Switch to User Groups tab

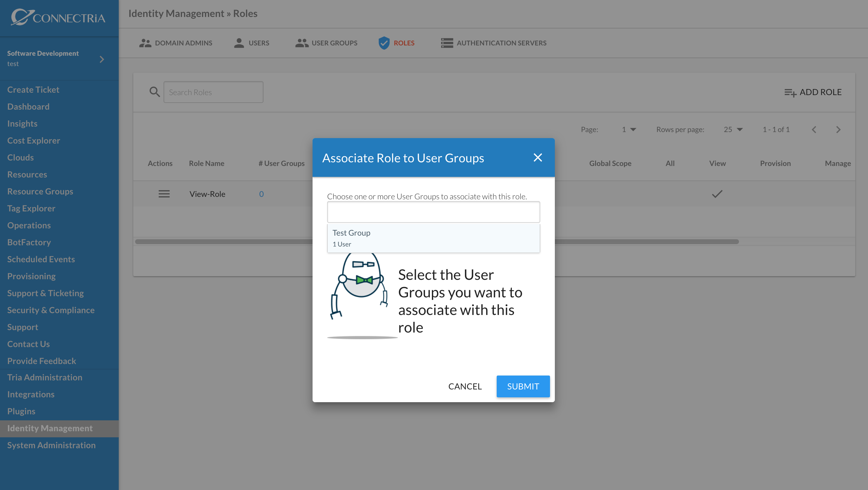pos(326,43)
